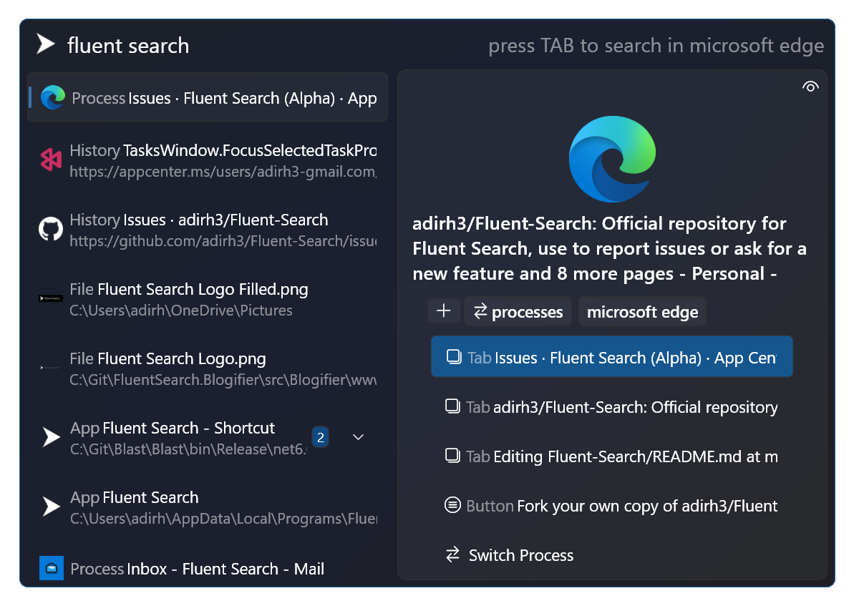This screenshot has width=859, height=616.
Task: Click path C:\Users\adirh\OneDrive\Pictures
Action: [181, 311]
